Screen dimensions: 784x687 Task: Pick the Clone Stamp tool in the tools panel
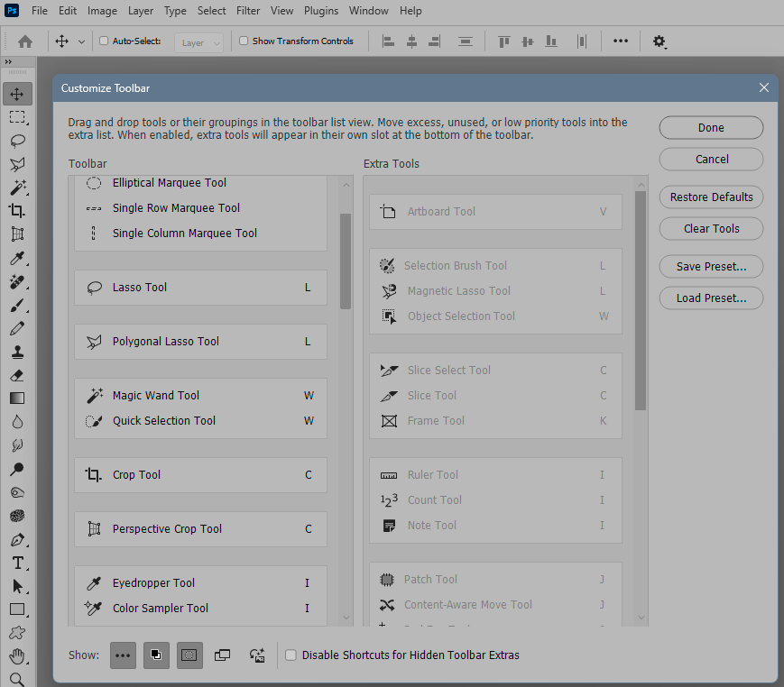pyautogui.click(x=17, y=352)
